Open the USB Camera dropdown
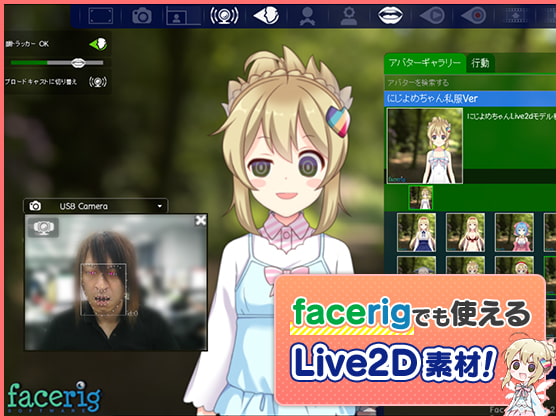This screenshot has height=420, width=560. pos(96,206)
